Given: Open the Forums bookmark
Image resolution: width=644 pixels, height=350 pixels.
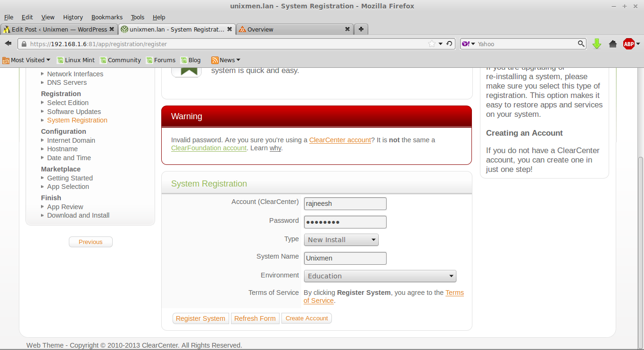Looking at the screenshot, I should [x=160, y=60].
